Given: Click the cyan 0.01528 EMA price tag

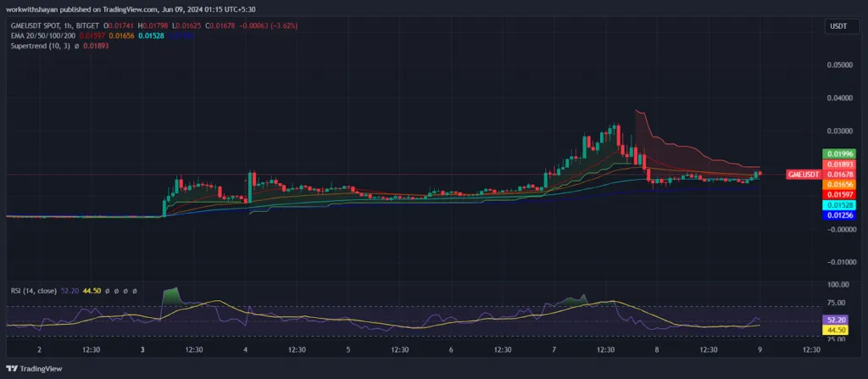Looking at the screenshot, I should tap(839, 205).
